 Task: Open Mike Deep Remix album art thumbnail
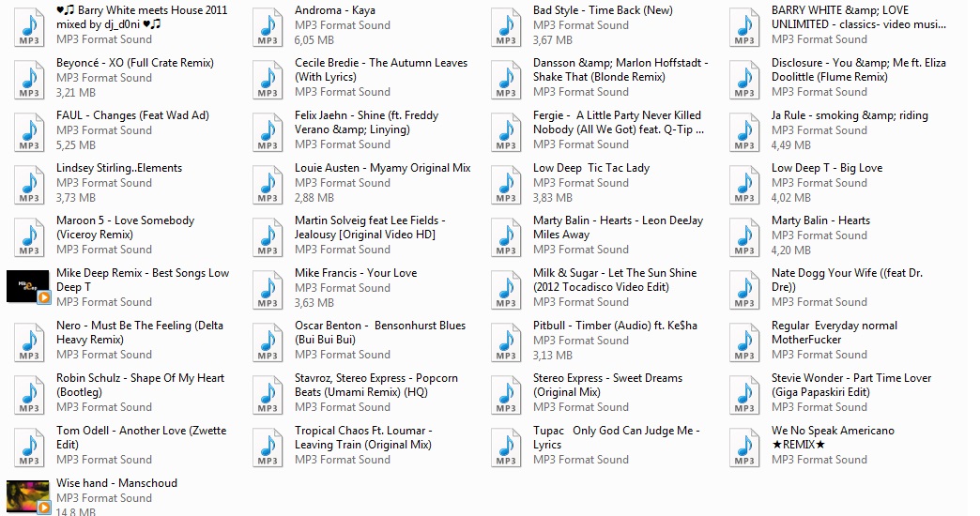coord(28,287)
